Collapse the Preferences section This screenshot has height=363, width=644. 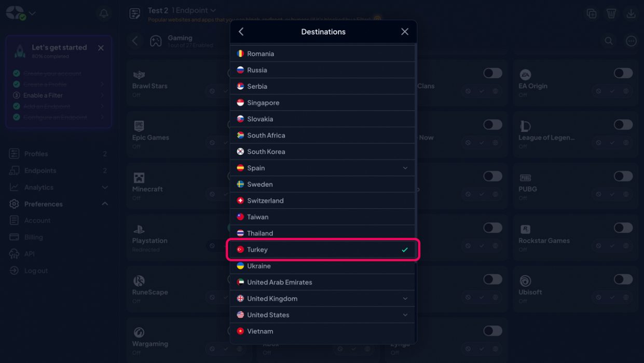point(105,204)
